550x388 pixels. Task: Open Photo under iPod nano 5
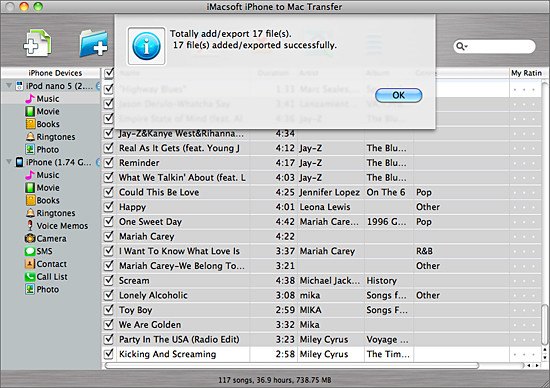[48, 149]
